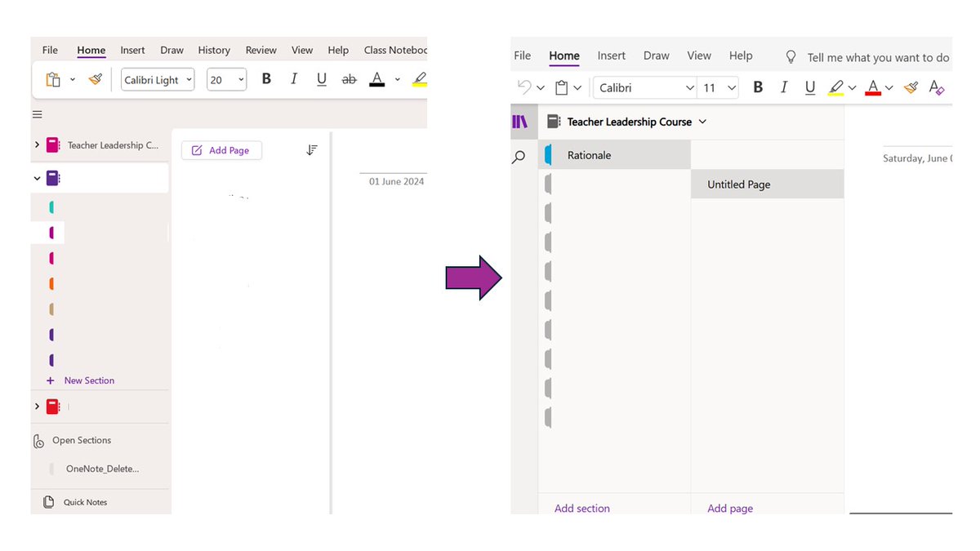Image resolution: width=980 pixels, height=551 pixels.
Task: Click the clipboard Paste icon in right window
Action: [x=561, y=87]
